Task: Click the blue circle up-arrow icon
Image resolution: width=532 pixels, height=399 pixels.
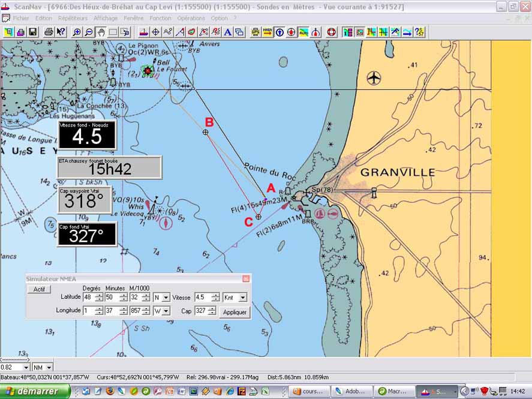Action: click(279, 32)
